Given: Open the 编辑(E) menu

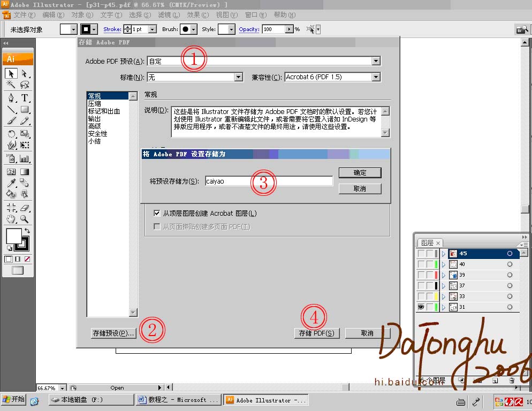Looking at the screenshot, I should 54,15.
